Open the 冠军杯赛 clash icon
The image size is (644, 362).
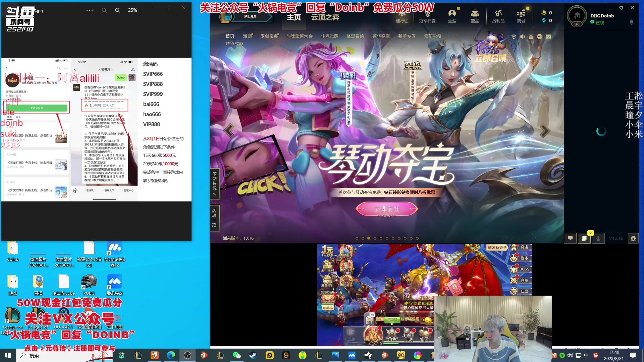(427, 17)
